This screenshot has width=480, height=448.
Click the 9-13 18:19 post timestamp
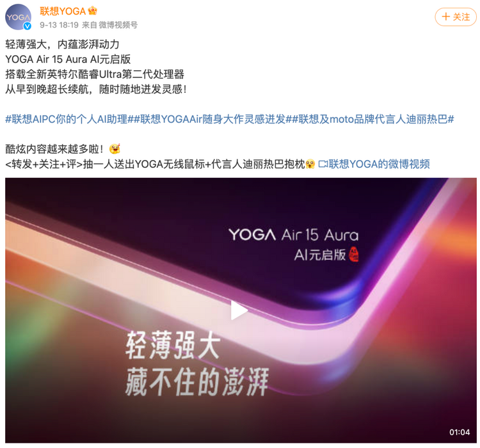(x=59, y=25)
